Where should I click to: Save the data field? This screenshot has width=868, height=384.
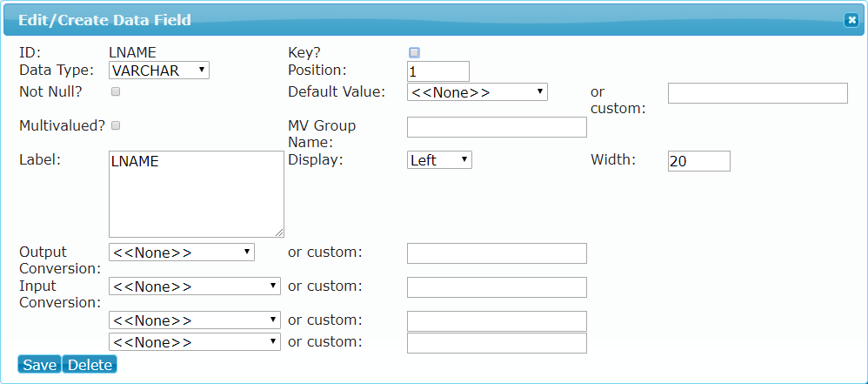click(40, 365)
